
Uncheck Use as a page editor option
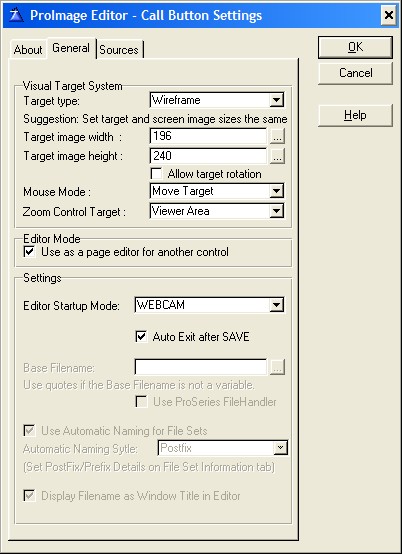pyautogui.click(x=29, y=252)
